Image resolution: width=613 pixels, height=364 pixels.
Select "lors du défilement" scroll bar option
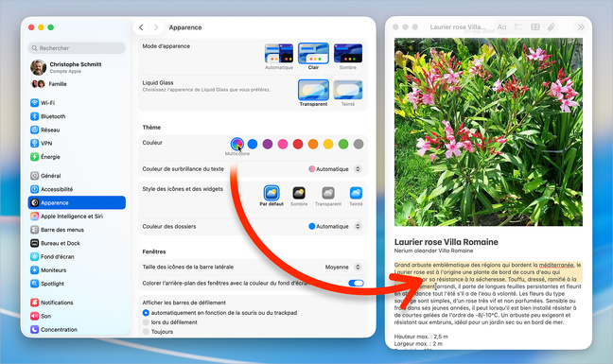pyautogui.click(x=146, y=322)
